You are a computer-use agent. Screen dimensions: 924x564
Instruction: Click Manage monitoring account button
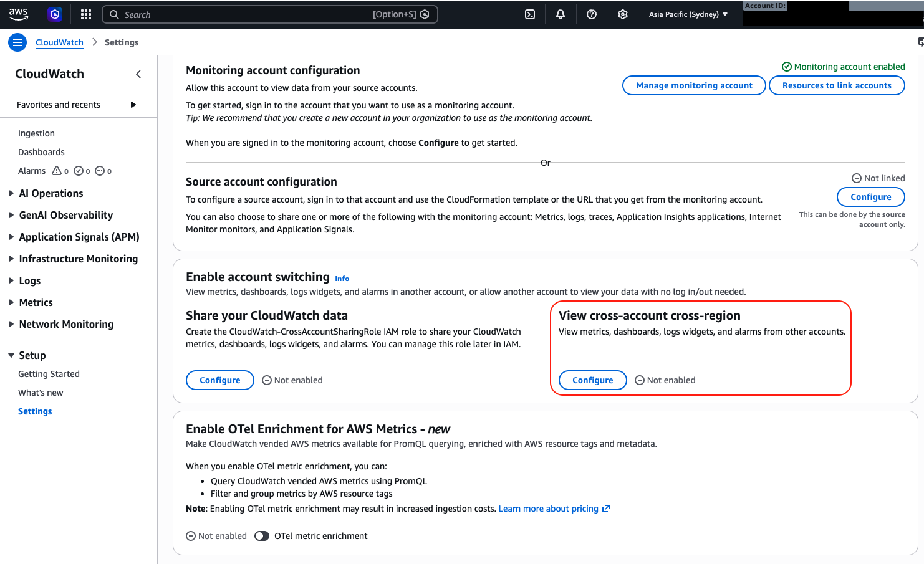coord(694,85)
